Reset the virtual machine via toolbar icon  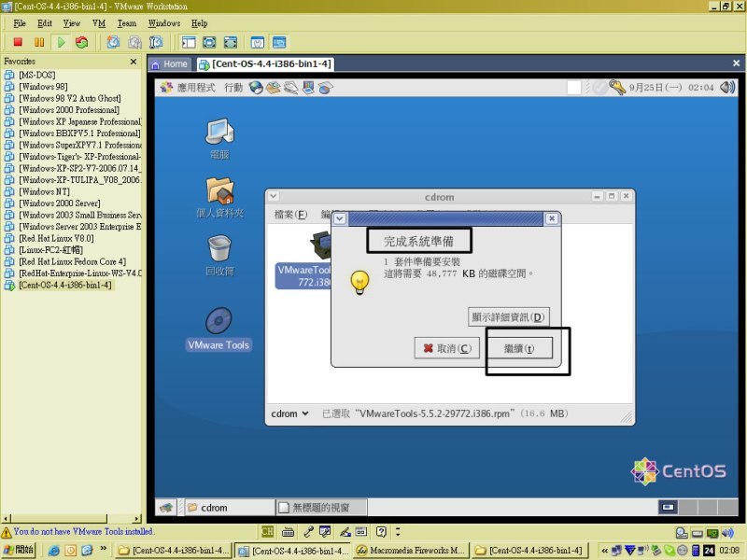click(82, 42)
